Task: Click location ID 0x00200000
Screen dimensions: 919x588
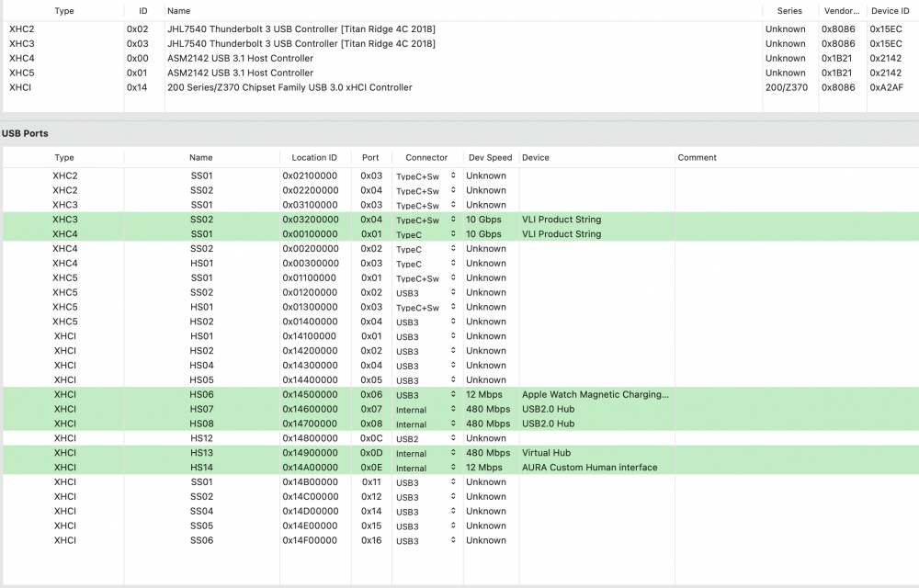Action: tap(310, 249)
